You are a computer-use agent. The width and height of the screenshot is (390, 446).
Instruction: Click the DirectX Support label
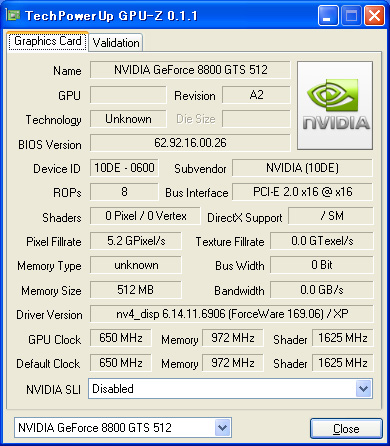(x=245, y=218)
